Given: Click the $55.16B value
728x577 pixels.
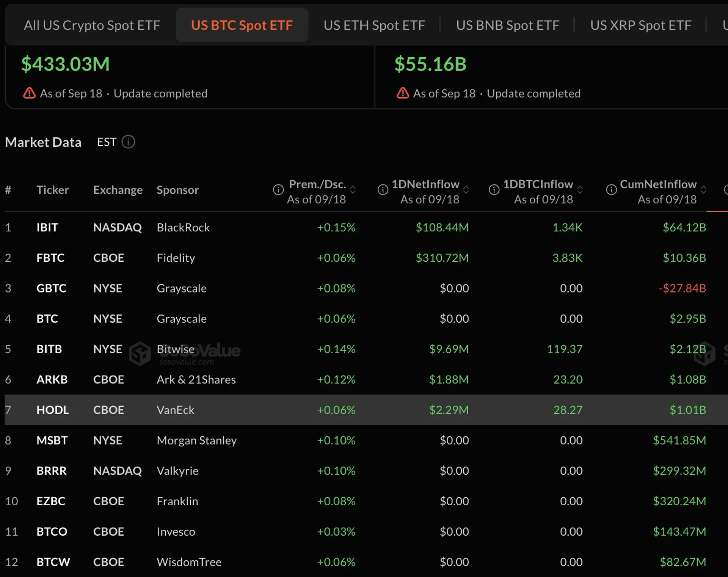Looking at the screenshot, I should pyautogui.click(x=430, y=64).
